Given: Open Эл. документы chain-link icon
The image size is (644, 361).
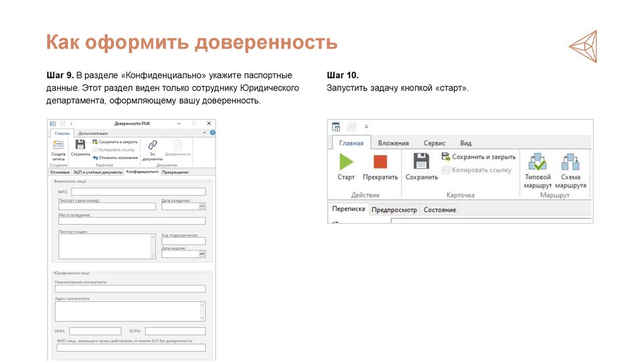Looking at the screenshot, I should pyautogui.click(x=152, y=145).
